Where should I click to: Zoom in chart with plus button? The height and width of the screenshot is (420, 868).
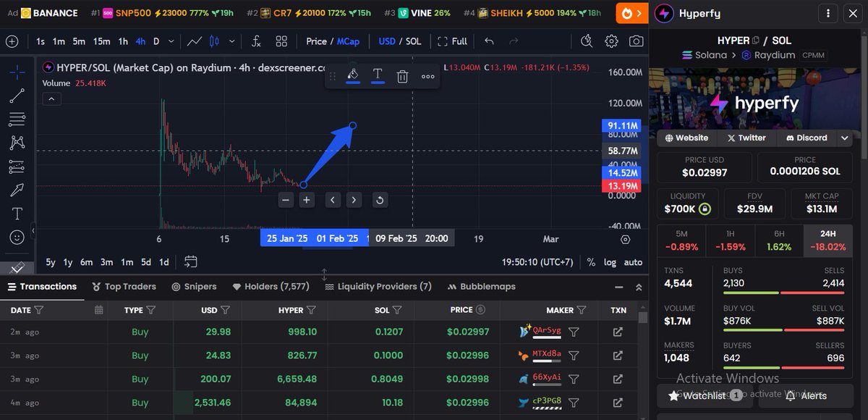307,200
